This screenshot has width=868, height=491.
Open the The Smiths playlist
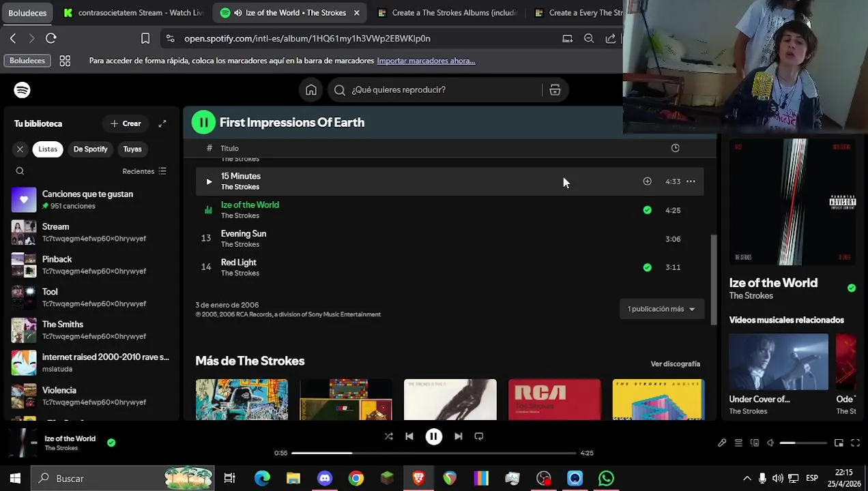coord(90,330)
